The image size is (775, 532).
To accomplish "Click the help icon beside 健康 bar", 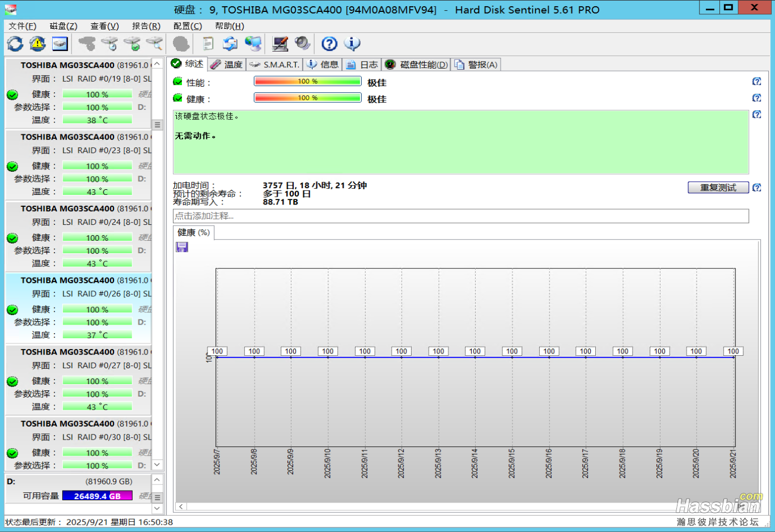I will click(x=756, y=98).
